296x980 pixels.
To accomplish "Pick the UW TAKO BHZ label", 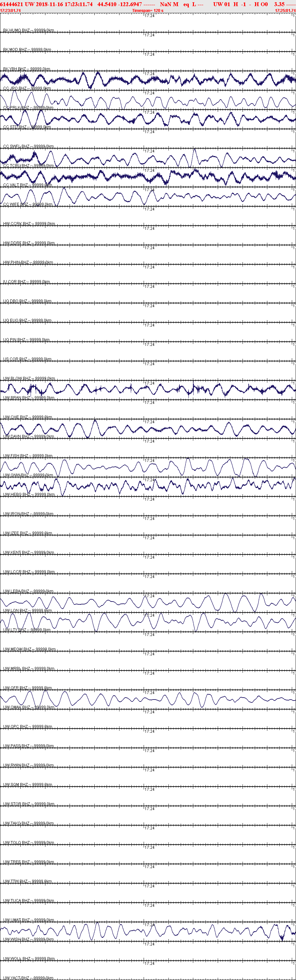I will pos(28,823).
